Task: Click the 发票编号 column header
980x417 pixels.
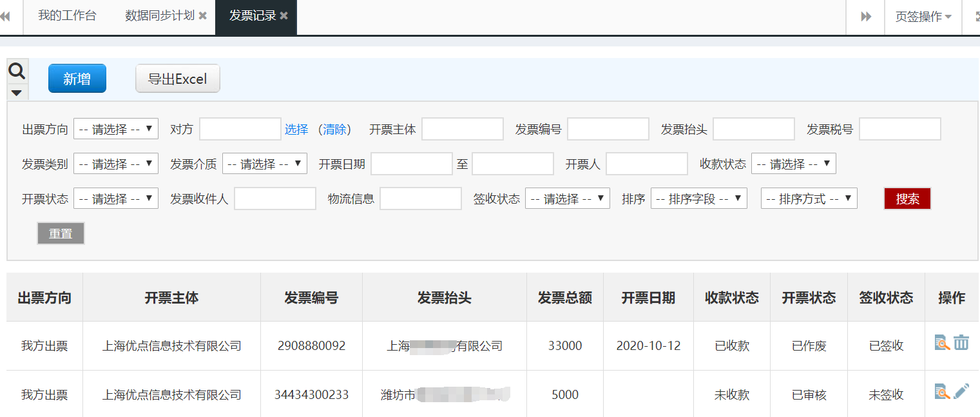Action: 311,297
